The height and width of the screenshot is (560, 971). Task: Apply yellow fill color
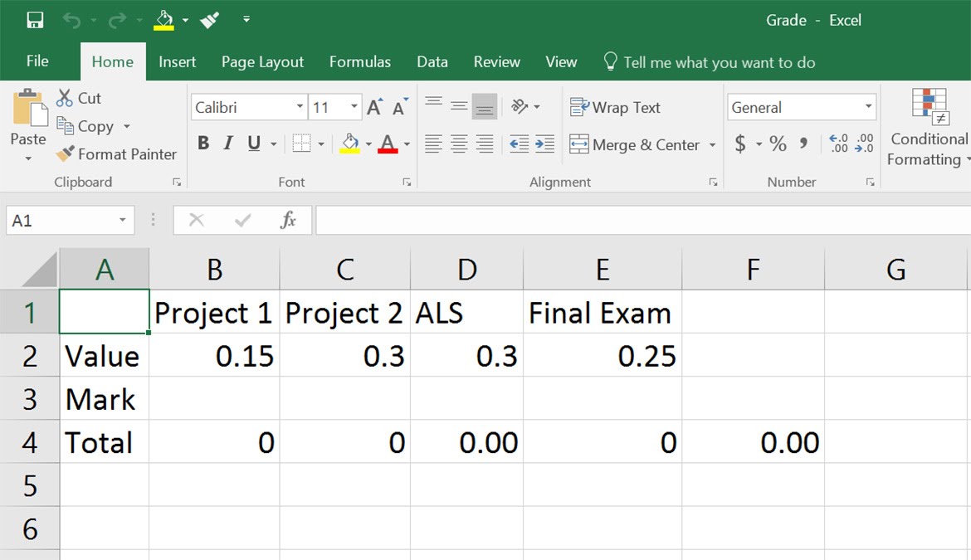point(350,144)
